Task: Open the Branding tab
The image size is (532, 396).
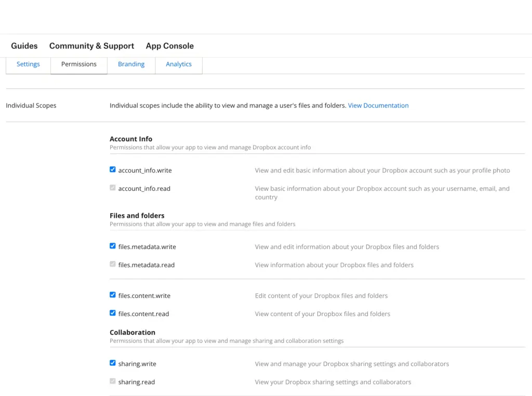Action: click(131, 64)
